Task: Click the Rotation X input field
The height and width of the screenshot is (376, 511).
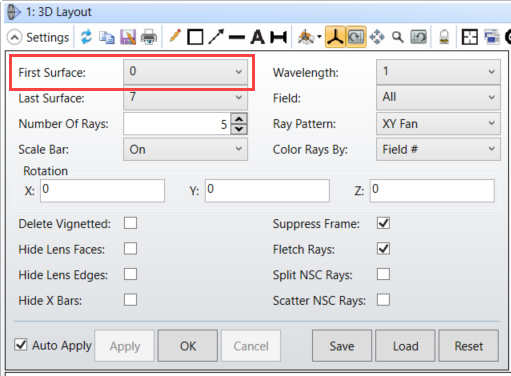Action: [102, 191]
